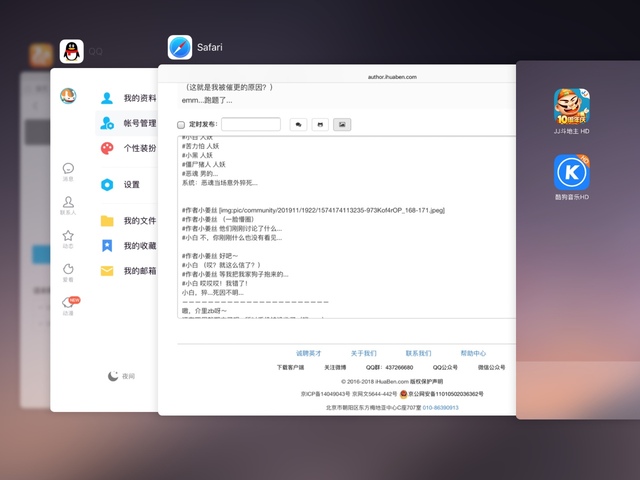This screenshot has height=480, width=640.
Task: Switch to 消息 messages tab in QQ sidebar
Action: pos(68,172)
